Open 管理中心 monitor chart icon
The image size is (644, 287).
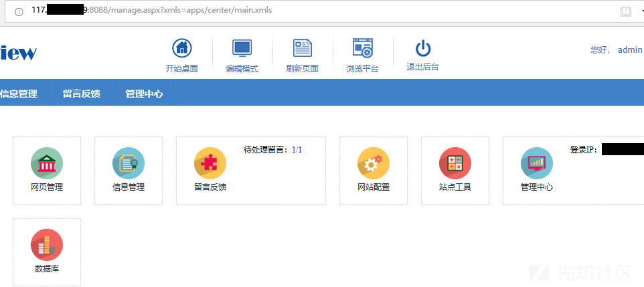tap(537, 163)
